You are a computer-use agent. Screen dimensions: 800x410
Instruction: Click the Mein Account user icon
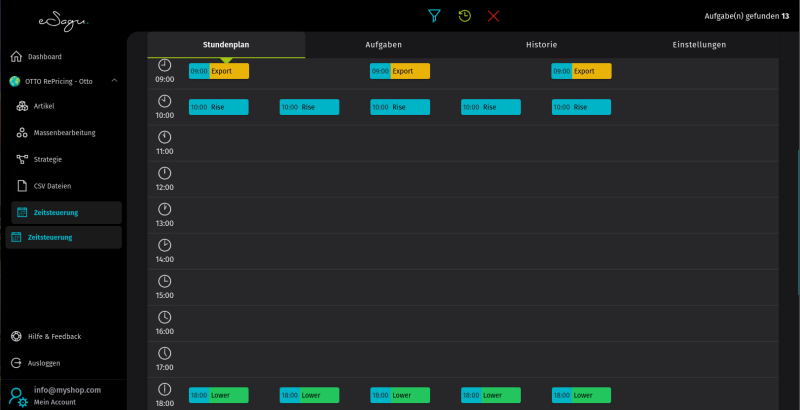pyautogui.click(x=17, y=396)
